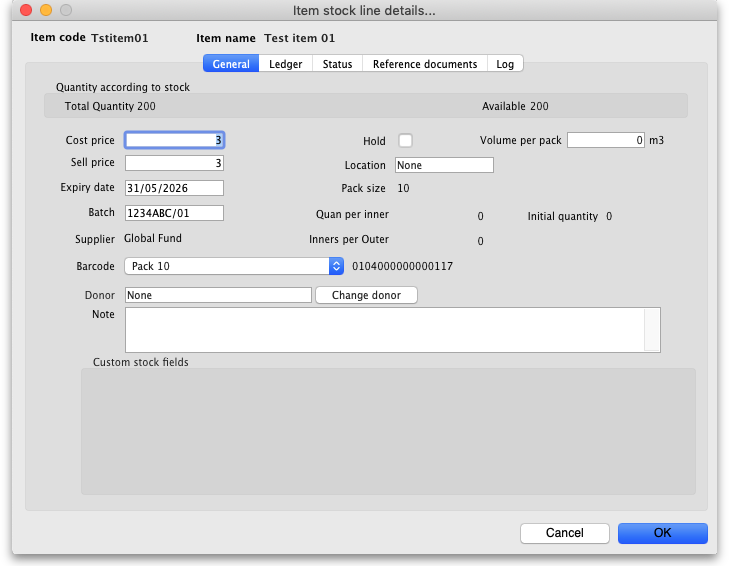This screenshot has height=566, width=729.
Task: Click the Note field scrollbar
Action: (652, 329)
